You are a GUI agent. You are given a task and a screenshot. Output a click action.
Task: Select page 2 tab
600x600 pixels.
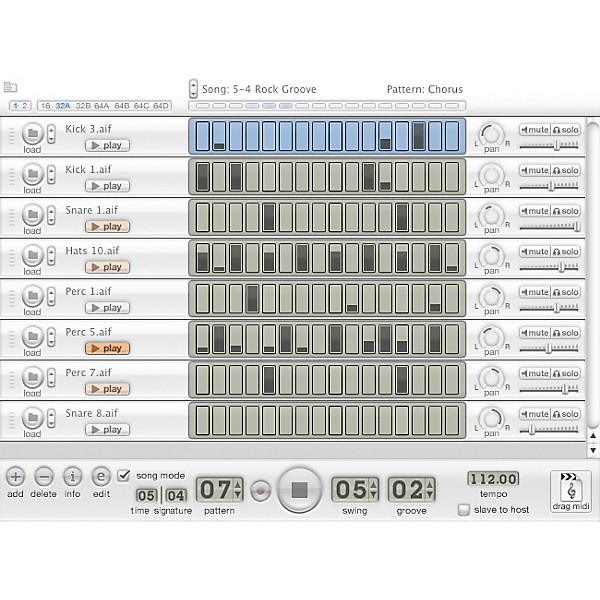(x=25, y=106)
